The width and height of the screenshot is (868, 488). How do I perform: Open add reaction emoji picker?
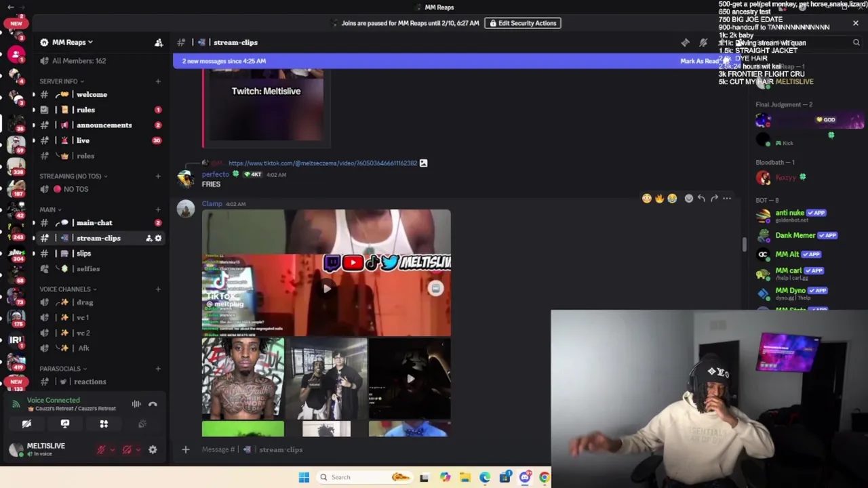tap(689, 199)
